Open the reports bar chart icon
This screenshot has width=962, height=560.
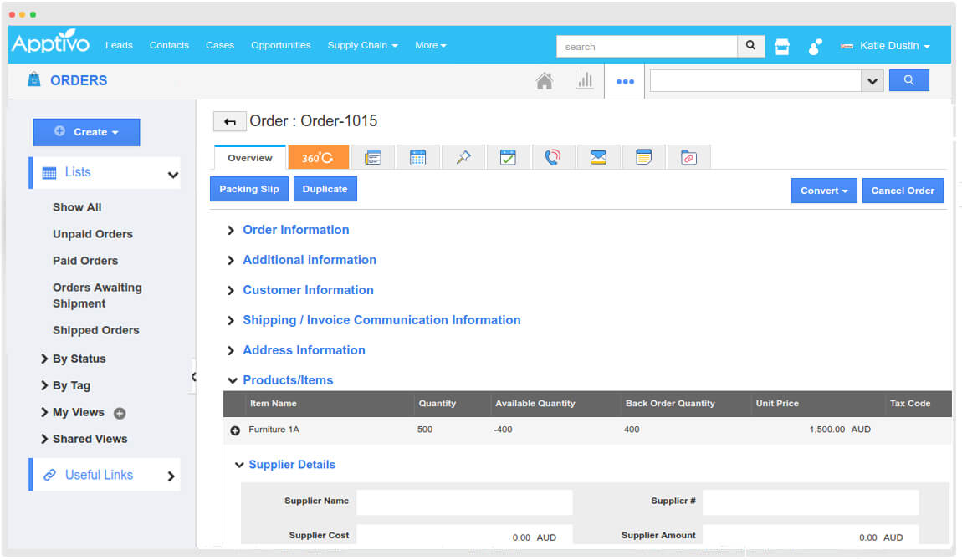point(584,81)
